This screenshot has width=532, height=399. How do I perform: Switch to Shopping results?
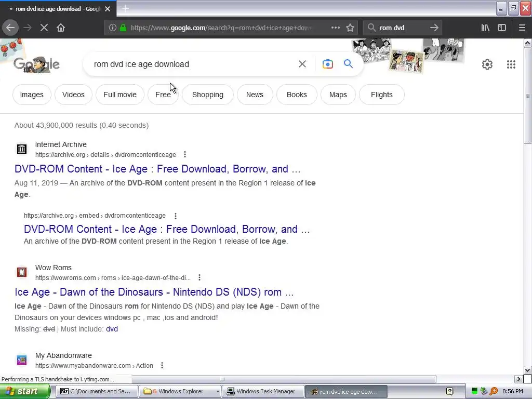point(208,95)
